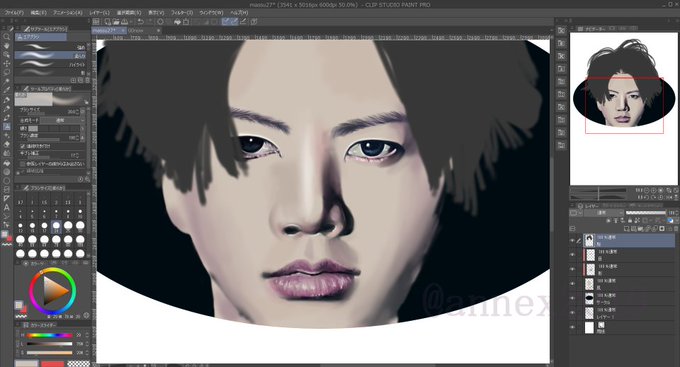Select the Hand move-canvas tool
680x367 pixels.
[x=7, y=46]
